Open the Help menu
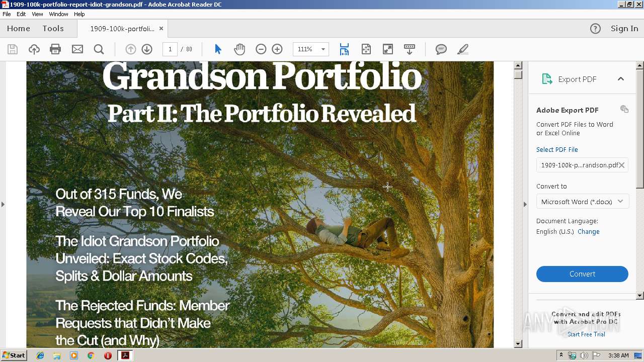This screenshot has height=362, width=644. tap(79, 14)
